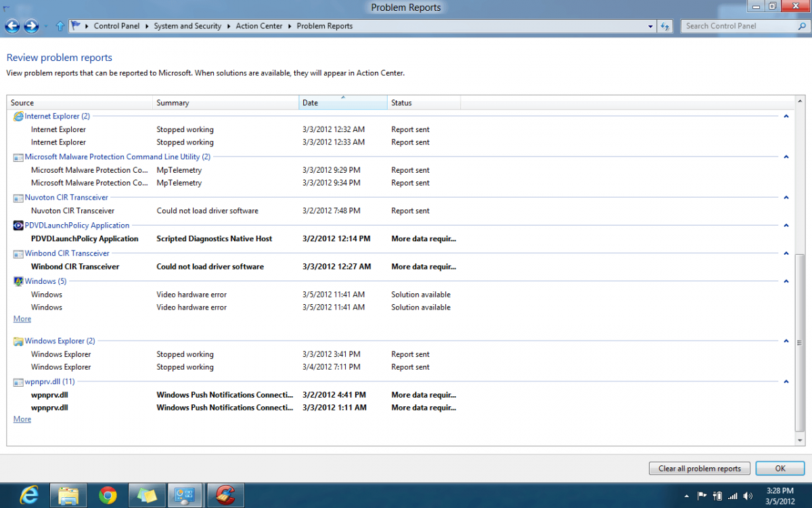Select Nuvoton CIR Transceiver report row
This screenshot has width=812, height=508.
pyautogui.click(x=399, y=211)
